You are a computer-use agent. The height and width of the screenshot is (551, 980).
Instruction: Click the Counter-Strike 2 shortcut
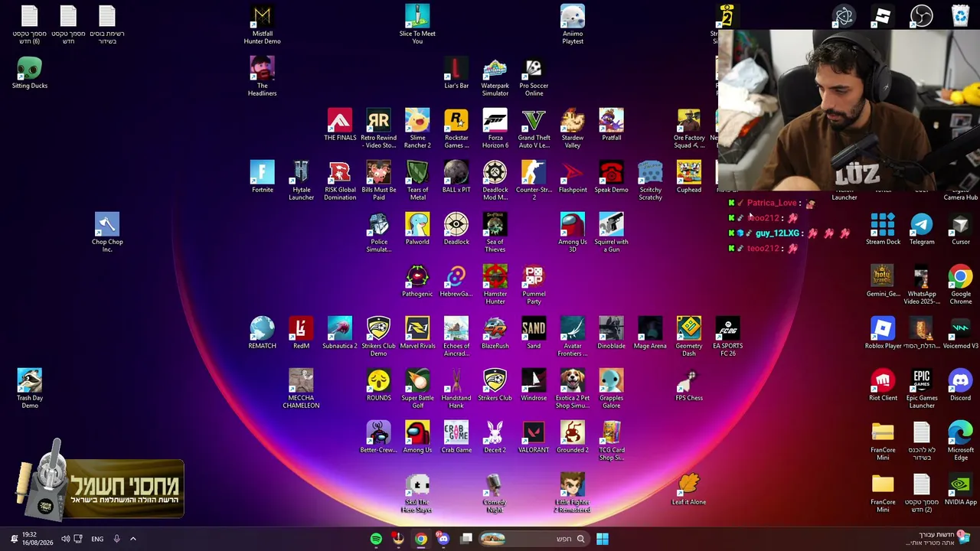[534, 181]
